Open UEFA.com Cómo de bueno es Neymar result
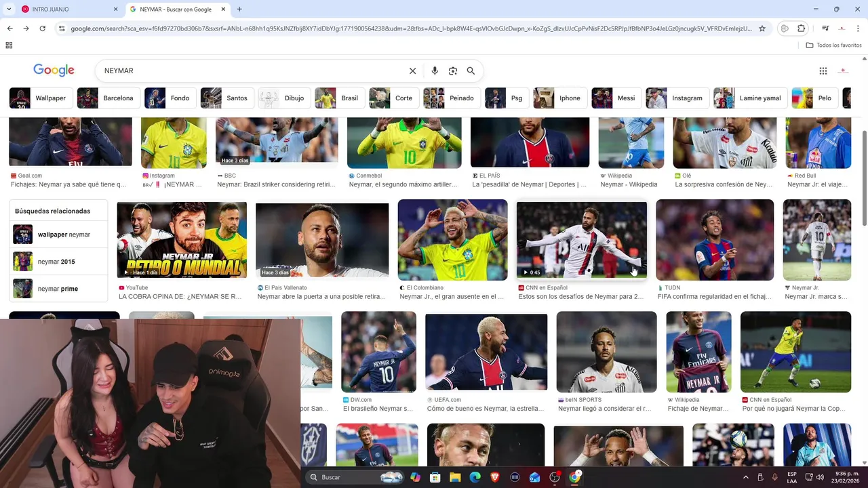The image size is (868, 488). pyautogui.click(x=486, y=352)
